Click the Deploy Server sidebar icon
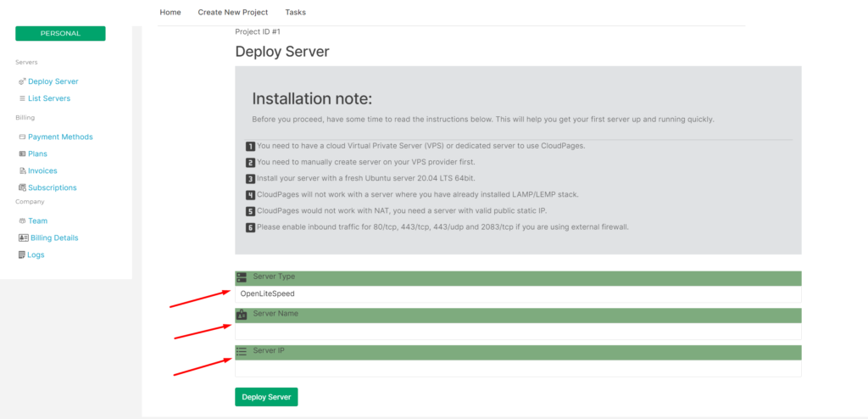 (x=22, y=81)
